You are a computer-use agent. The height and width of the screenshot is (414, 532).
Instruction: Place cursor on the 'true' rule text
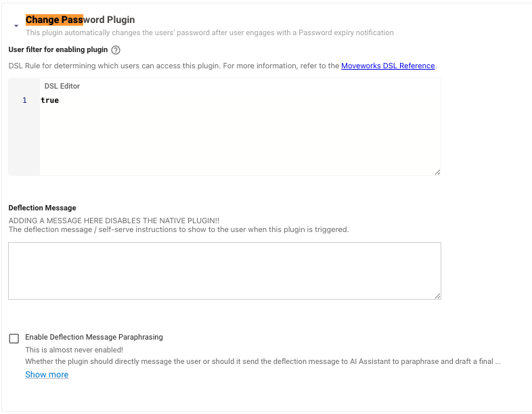point(50,100)
